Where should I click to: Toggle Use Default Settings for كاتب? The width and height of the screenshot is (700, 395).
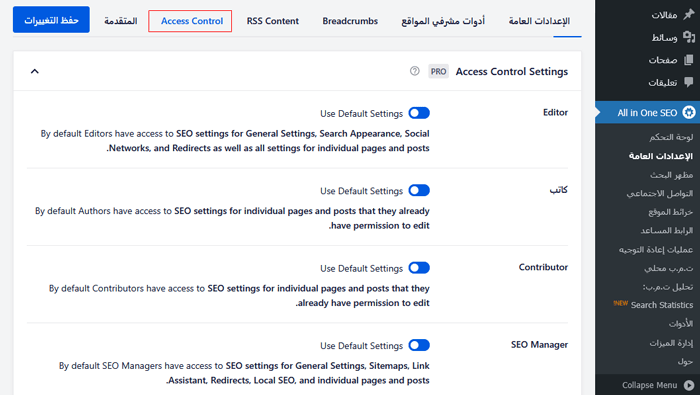[419, 191]
